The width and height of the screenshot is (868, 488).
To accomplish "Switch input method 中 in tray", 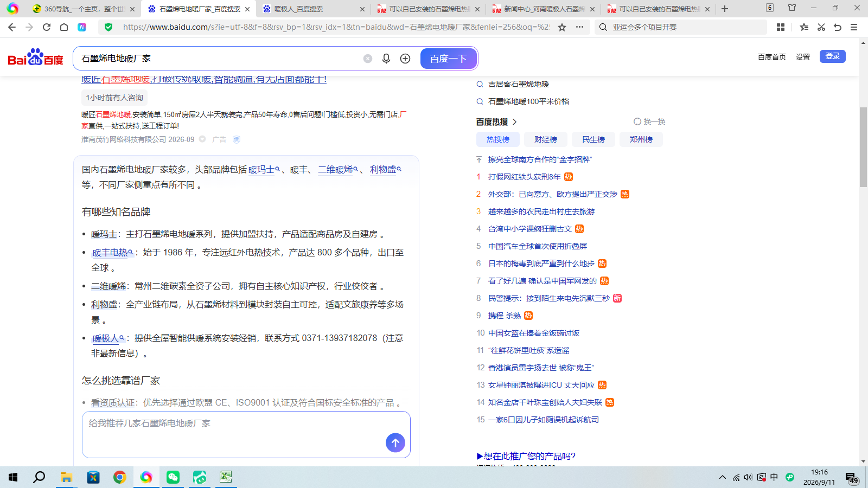I will [x=774, y=477].
